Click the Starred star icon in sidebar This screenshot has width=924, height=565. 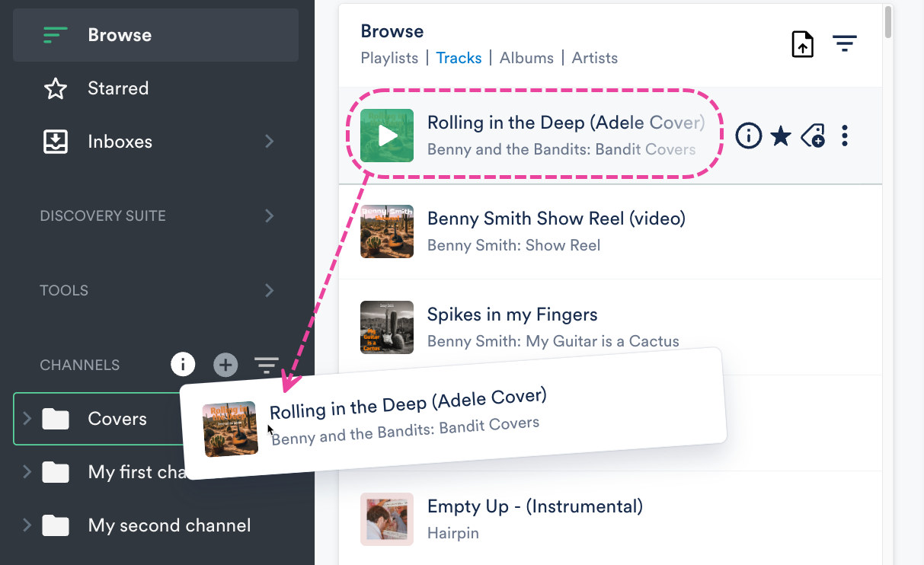pos(56,88)
